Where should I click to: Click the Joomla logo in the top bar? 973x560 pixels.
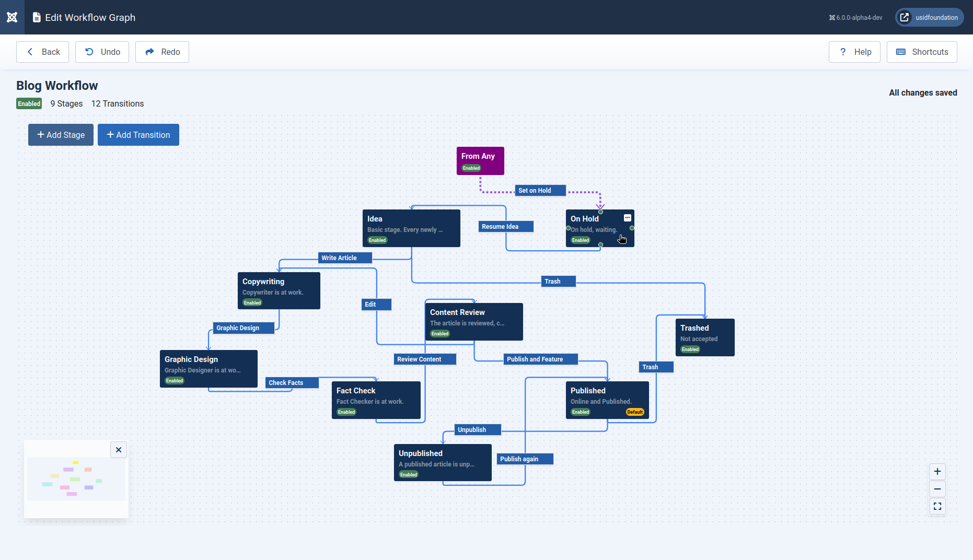click(12, 17)
